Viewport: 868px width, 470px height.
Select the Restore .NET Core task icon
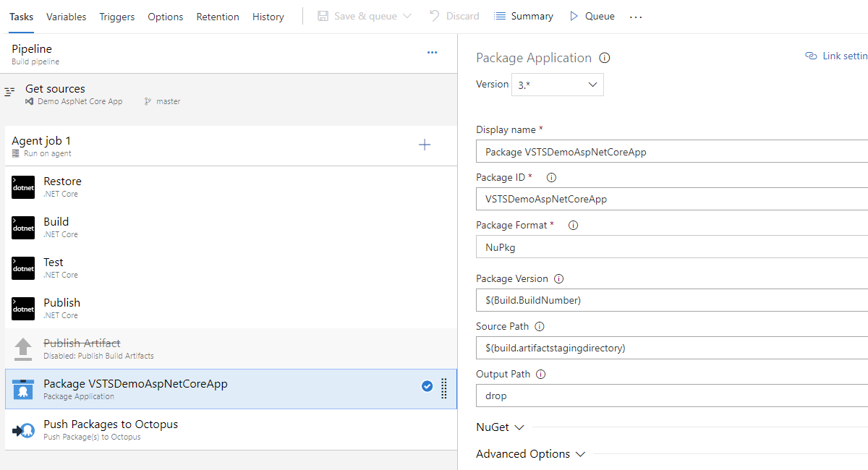coord(23,187)
